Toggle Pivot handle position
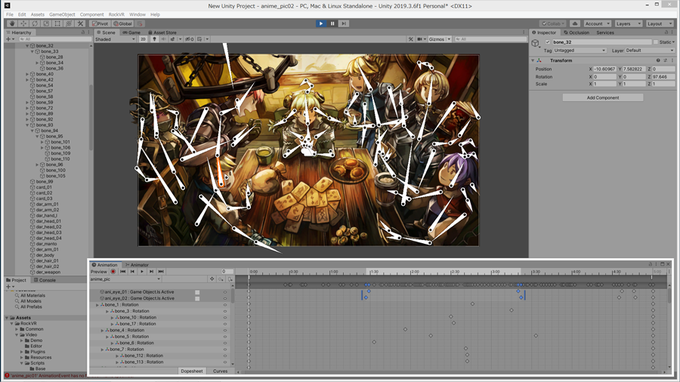Viewport: 680px width, 382px height. [x=100, y=23]
